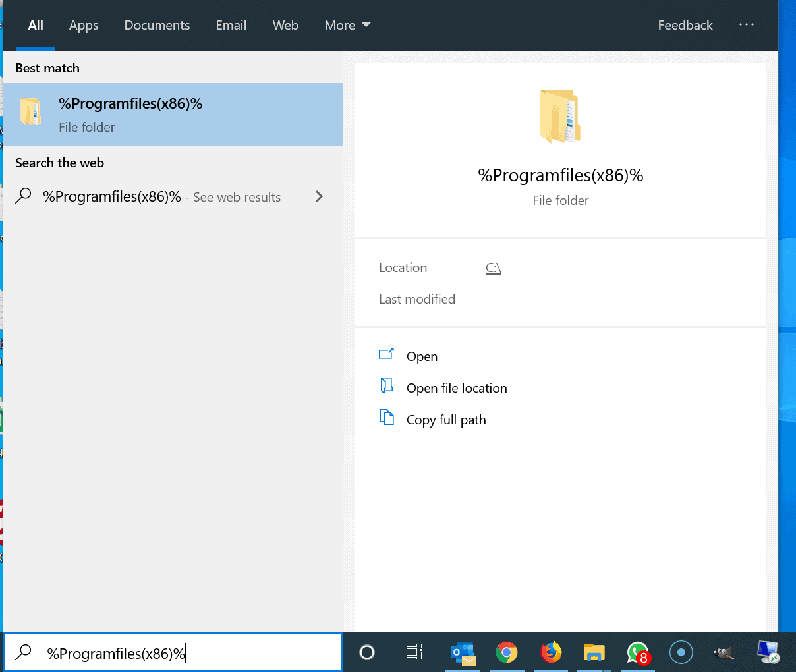Choose Open file location action

tap(456, 388)
